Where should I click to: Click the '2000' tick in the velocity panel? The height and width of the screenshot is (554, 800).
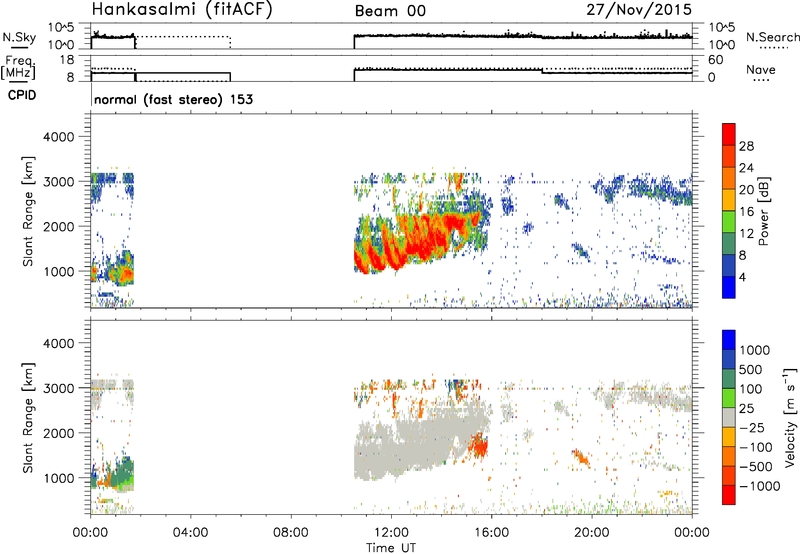[58, 433]
